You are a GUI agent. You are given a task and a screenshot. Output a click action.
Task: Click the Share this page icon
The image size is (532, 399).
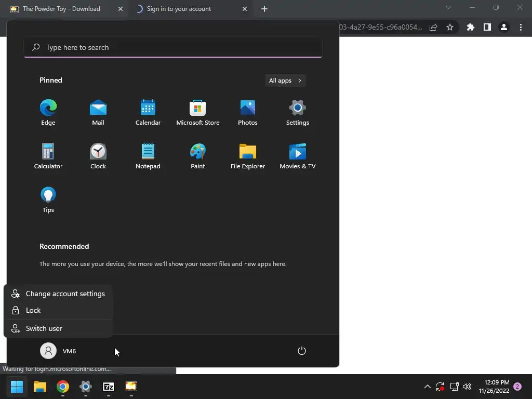[433, 28]
